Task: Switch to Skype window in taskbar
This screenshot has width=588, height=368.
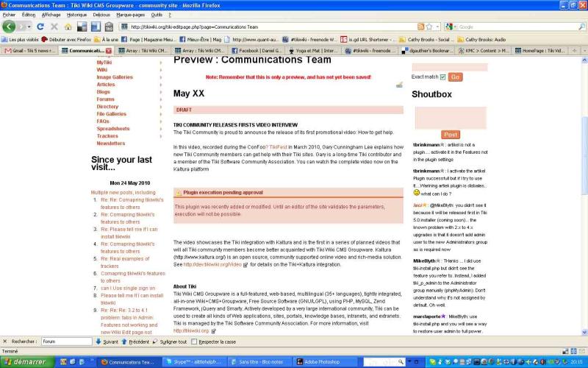Action: [194, 362]
